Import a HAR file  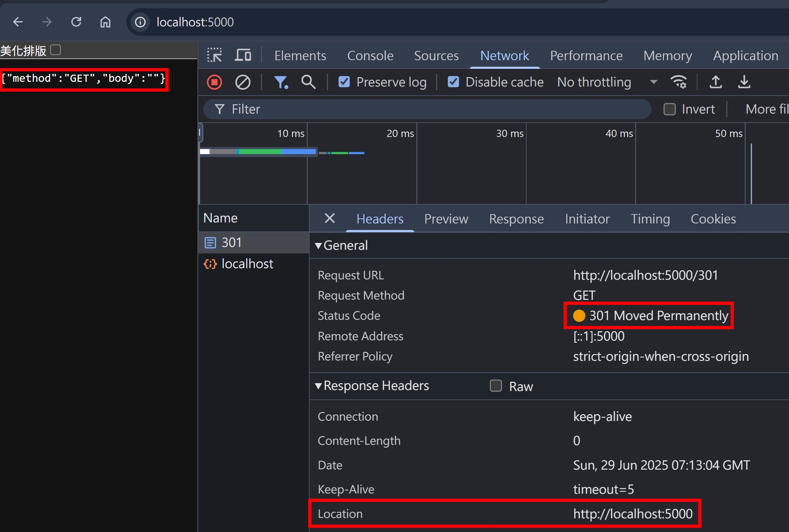[x=716, y=82]
